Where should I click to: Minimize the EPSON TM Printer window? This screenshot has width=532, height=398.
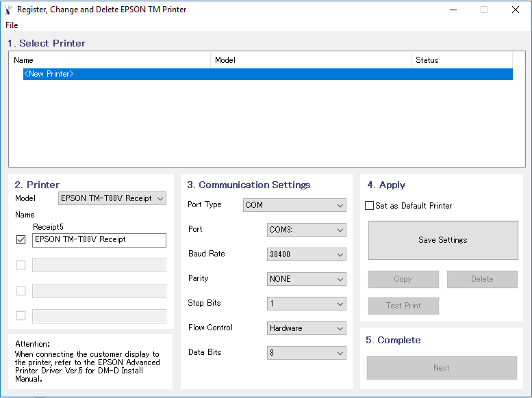click(453, 10)
